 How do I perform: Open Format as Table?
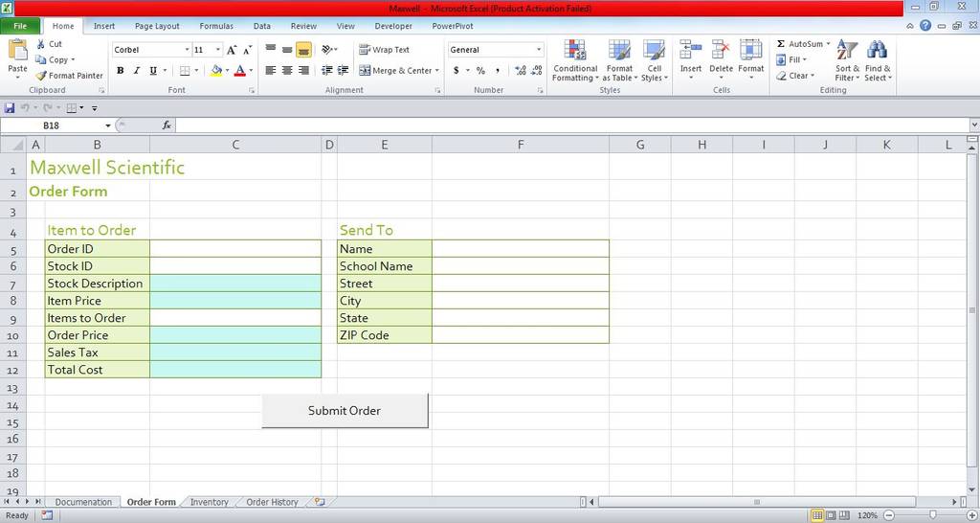619,60
